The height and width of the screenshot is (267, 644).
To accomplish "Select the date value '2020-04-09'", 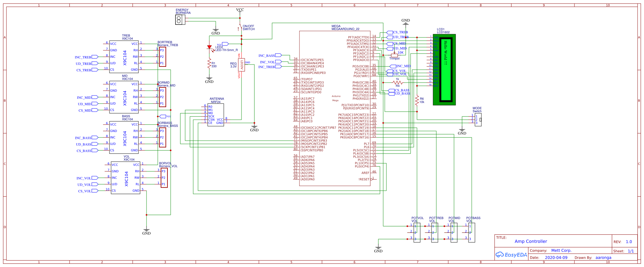I will [x=556, y=257].
